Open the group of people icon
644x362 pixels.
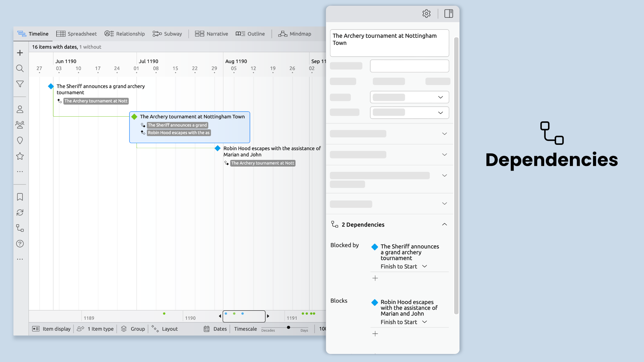[x=20, y=125]
